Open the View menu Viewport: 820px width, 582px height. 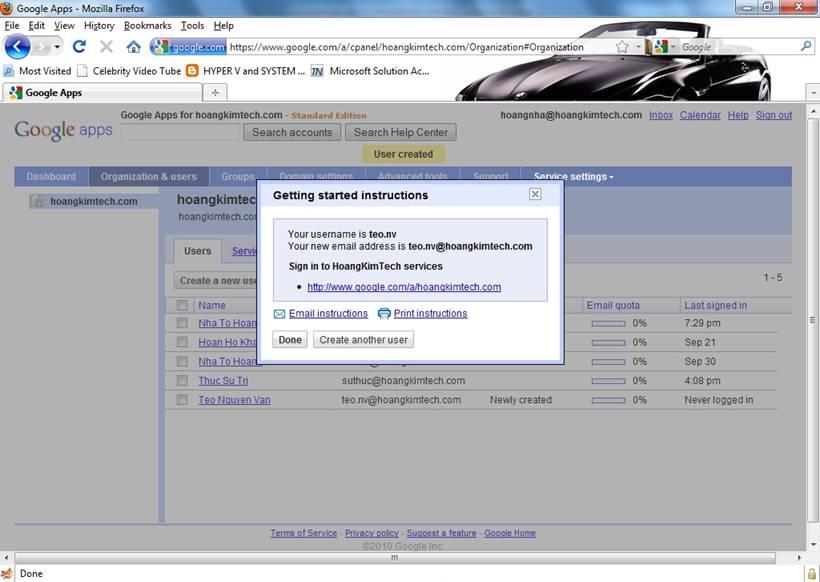(x=64, y=26)
